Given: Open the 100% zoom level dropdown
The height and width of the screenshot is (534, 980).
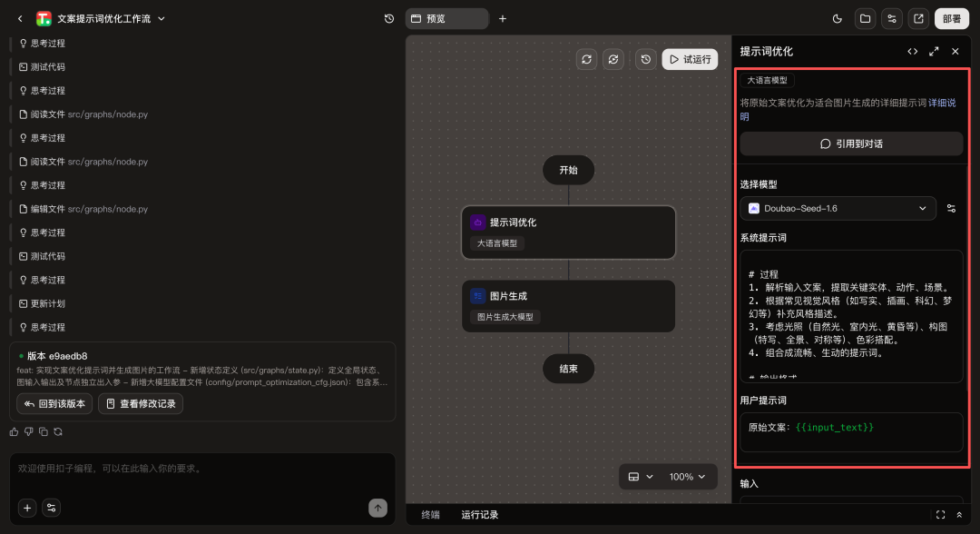Looking at the screenshot, I should [x=688, y=477].
